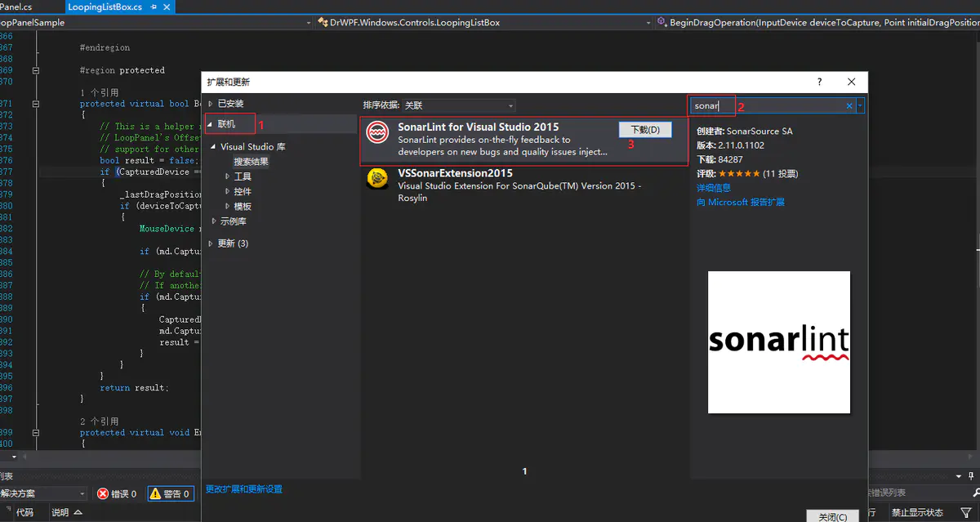Viewport: 980px width, 522px height.
Task: Click the yellow warning triangle icon
Action: point(155,493)
